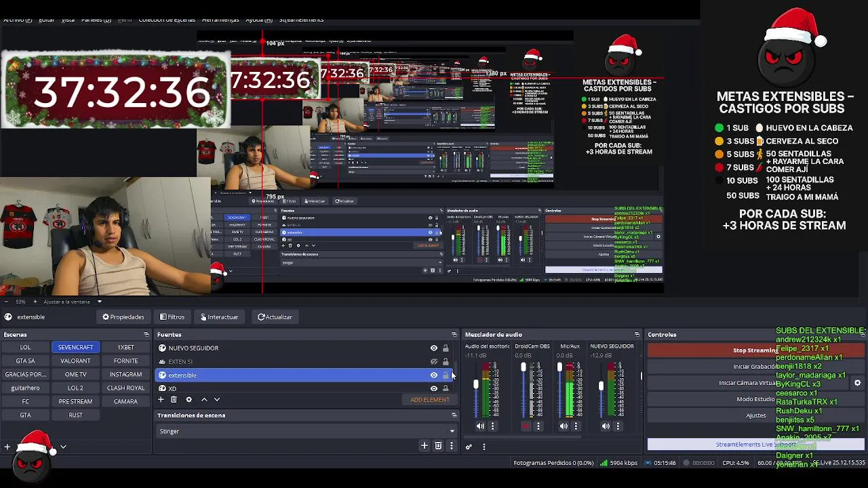Toggle lock on NUEVO SEGUIDOR source
868x488 pixels.
[446, 348]
